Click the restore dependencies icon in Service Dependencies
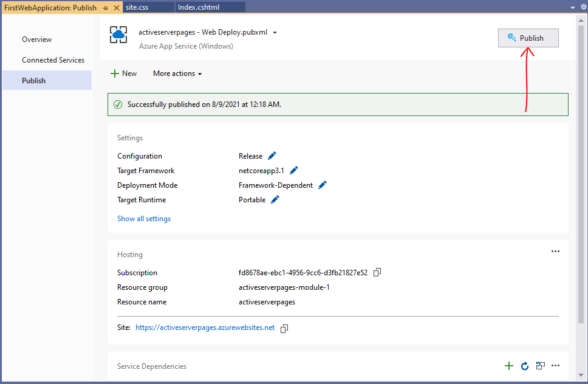This screenshot has width=588, height=384. [x=541, y=366]
